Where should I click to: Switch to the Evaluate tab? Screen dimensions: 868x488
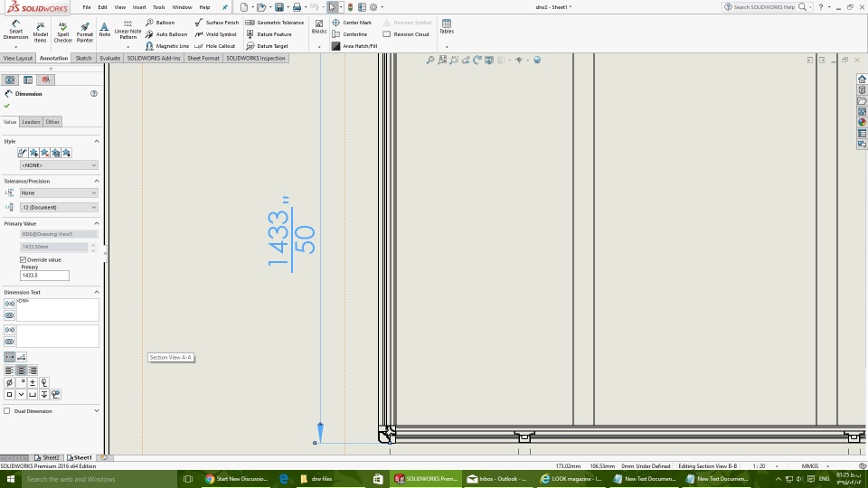(x=109, y=58)
